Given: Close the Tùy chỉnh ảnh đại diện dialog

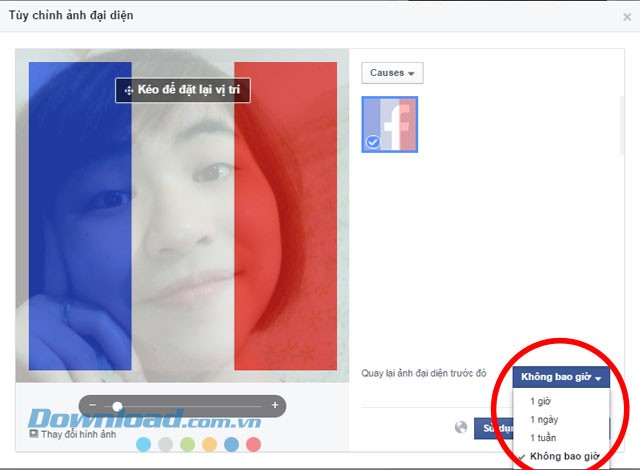Looking at the screenshot, I should pyautogui.click(x=627, y=17).
